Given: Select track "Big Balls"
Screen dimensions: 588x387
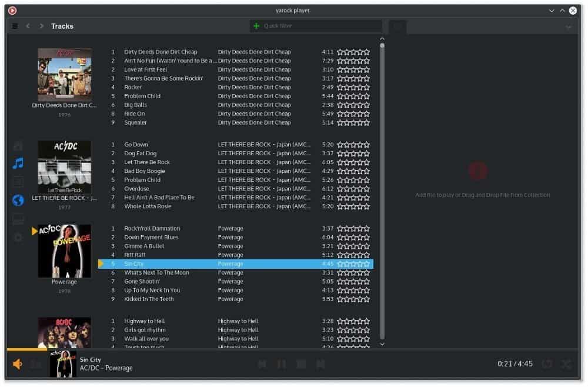Looking at the screenshot, I should point(135,105).
